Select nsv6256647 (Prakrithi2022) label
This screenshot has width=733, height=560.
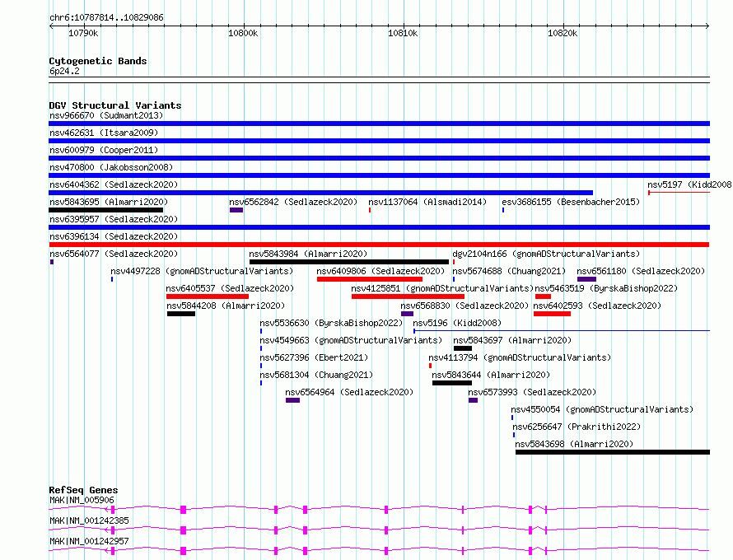click(x=577, y=427)
